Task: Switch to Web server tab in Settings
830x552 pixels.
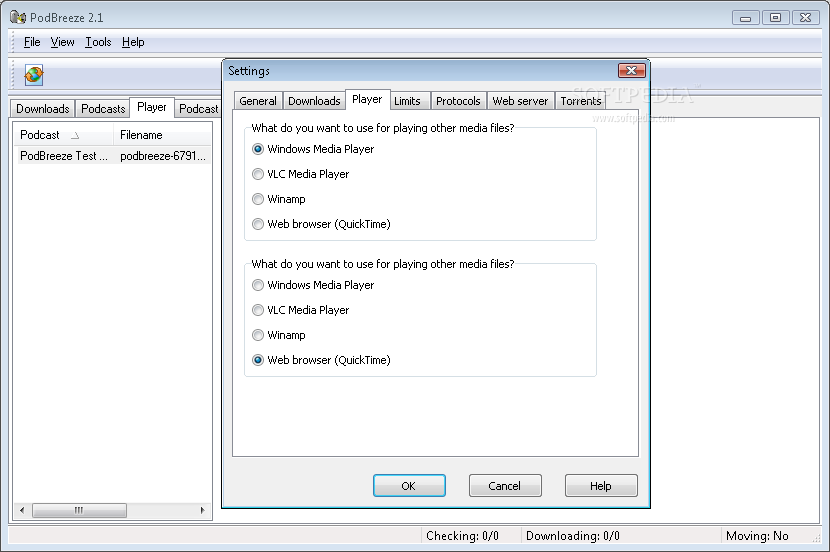Action: (520, 101)
